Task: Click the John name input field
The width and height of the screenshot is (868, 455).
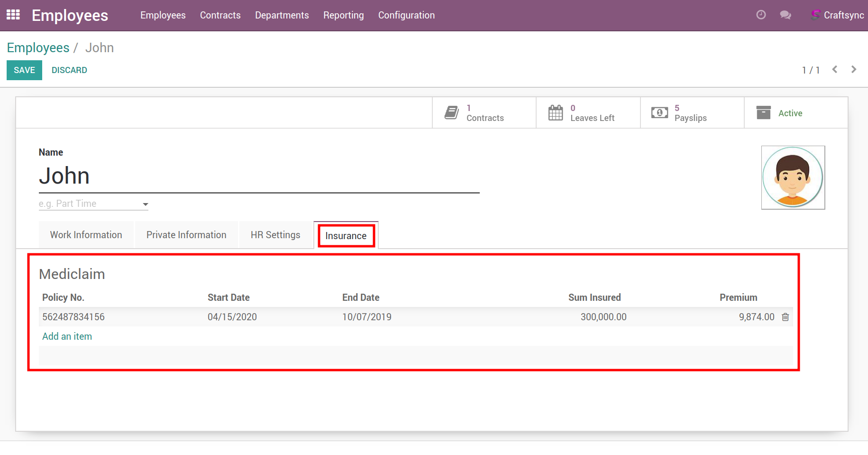Action: (x=259, y=176)
